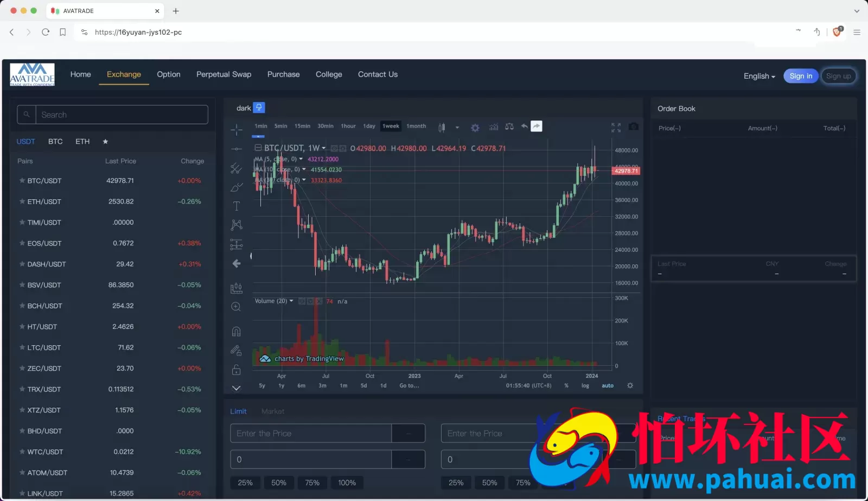The width and height of the screenshot is (868, 501).
Task: Go to the College page
Action: [x=329, y=74]
